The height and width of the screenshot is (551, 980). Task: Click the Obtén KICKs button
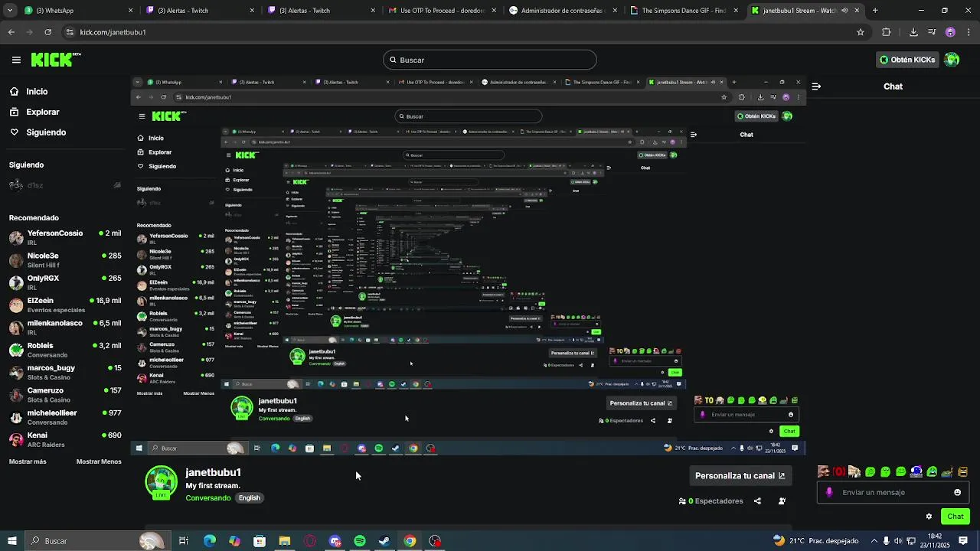point(907,60)
